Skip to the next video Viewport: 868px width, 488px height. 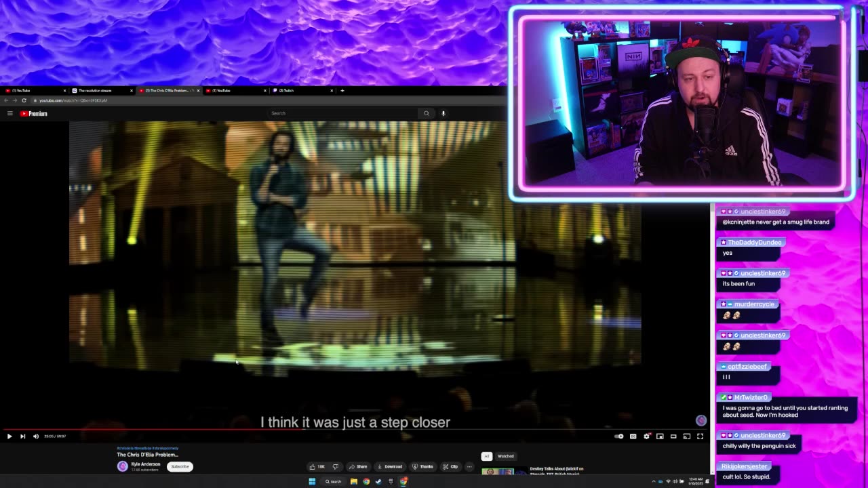[22, 436]
